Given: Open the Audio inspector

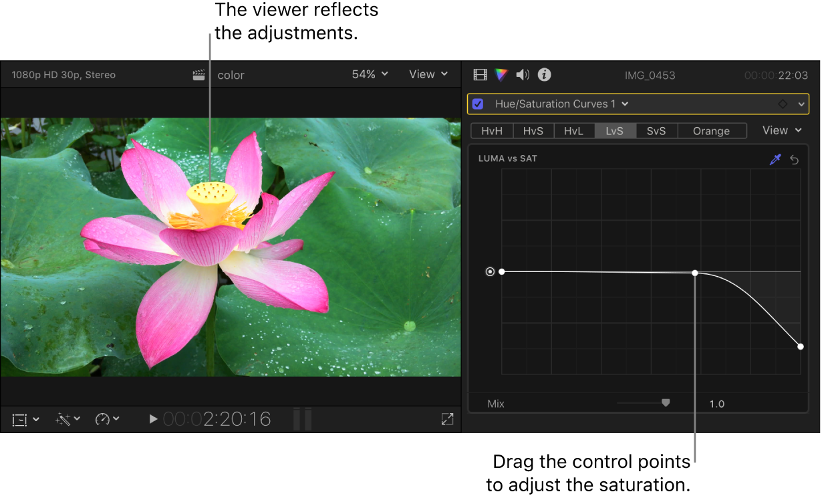Looking at the screenshot, I should tap(522, 75).
